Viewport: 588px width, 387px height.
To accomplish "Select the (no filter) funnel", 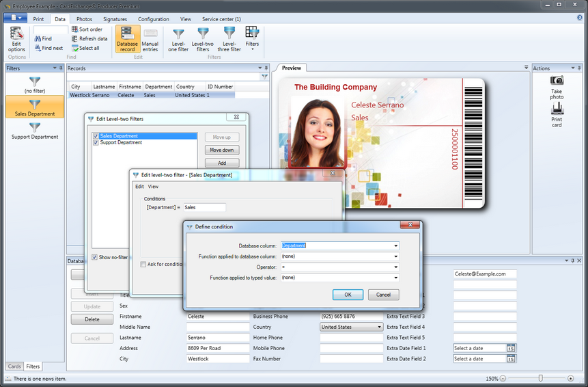I will [35, 85].
